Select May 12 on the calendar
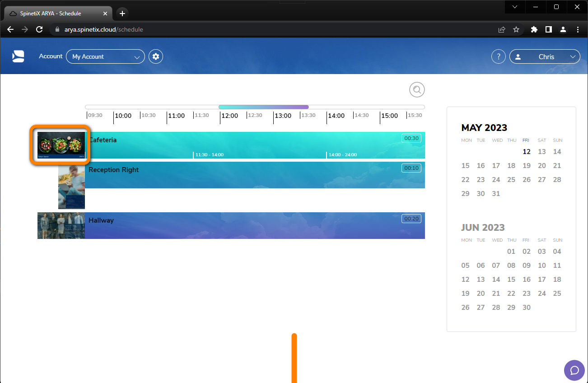 (x=526, y=152)
